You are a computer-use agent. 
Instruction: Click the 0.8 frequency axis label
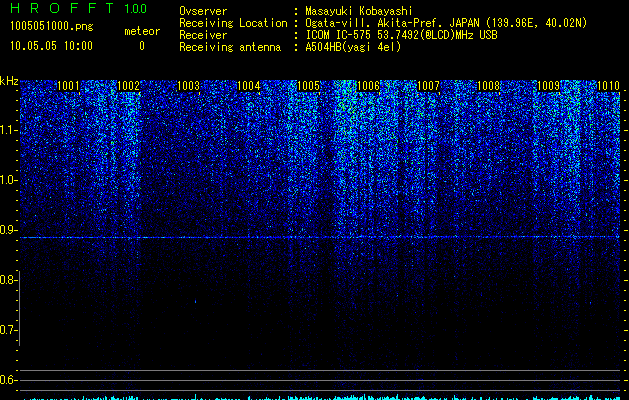[x=8, y=280]
